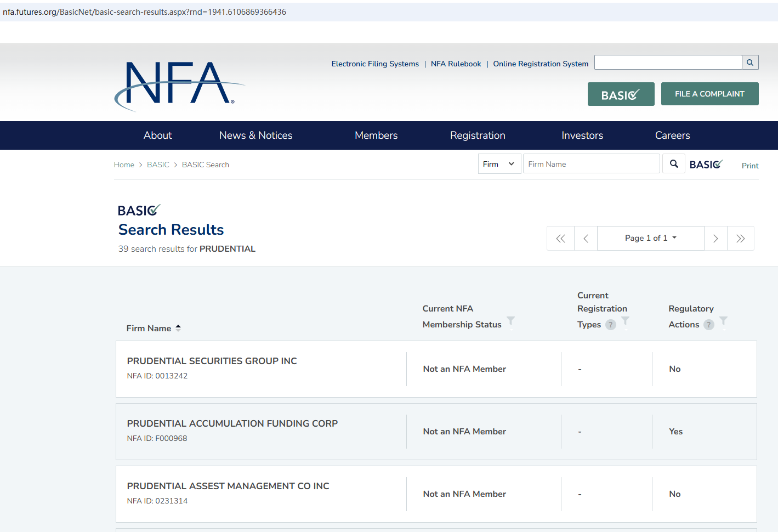This screenshot has width=778, height=532.
Task: Open the Registration navigation menu
Action: point(478,135)
